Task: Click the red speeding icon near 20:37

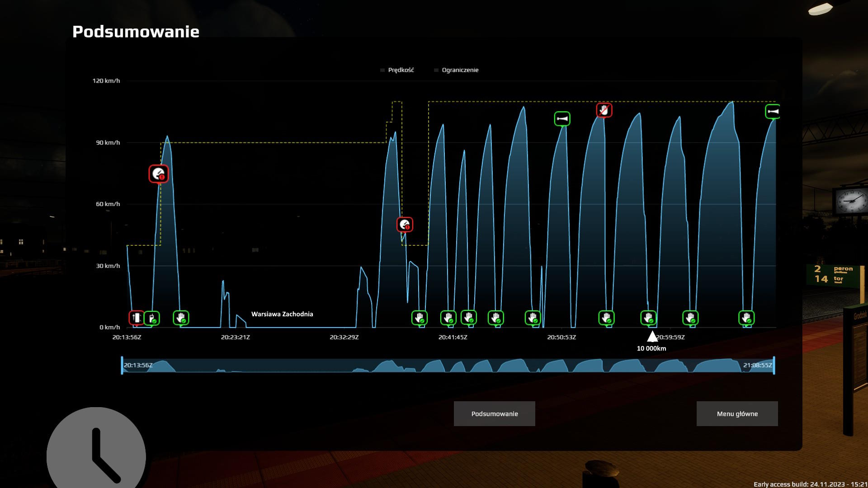Action: point(405,225)
